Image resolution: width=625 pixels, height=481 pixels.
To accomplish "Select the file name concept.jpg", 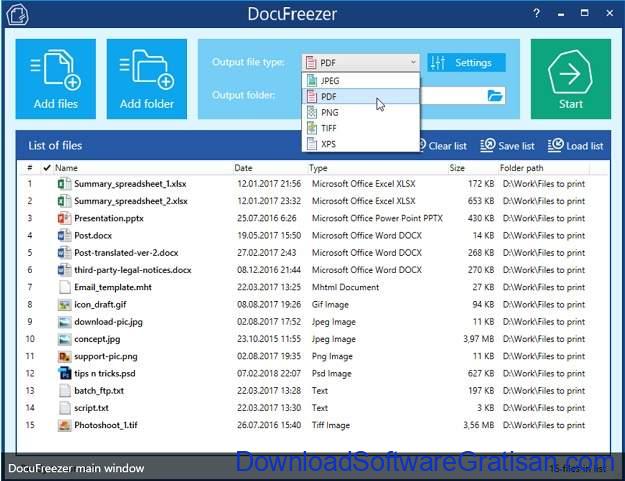I will (97, 339).
